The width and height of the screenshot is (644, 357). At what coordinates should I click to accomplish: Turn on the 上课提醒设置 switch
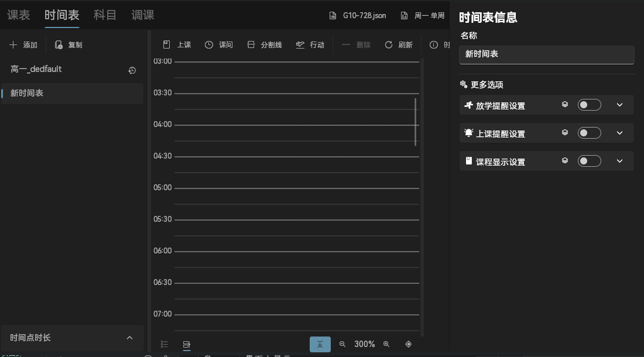589,133
